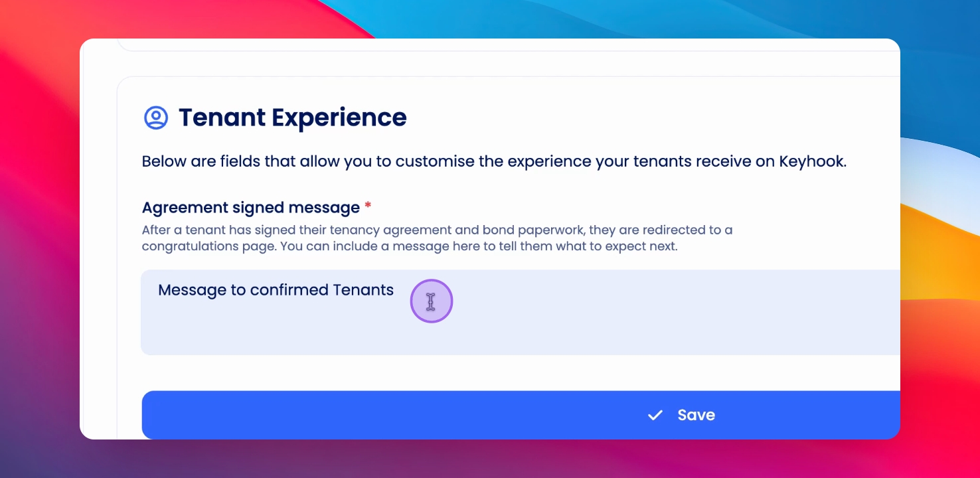Click helper text line starting "After a tenant"
980x478 pixels.
[437, 230]
